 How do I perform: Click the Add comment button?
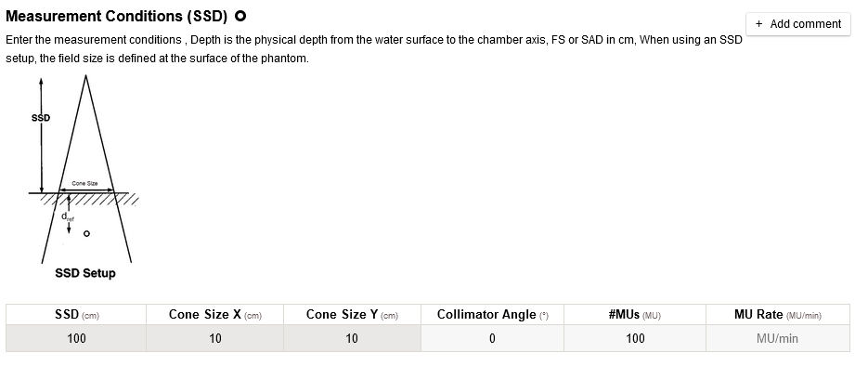[797, 24]
